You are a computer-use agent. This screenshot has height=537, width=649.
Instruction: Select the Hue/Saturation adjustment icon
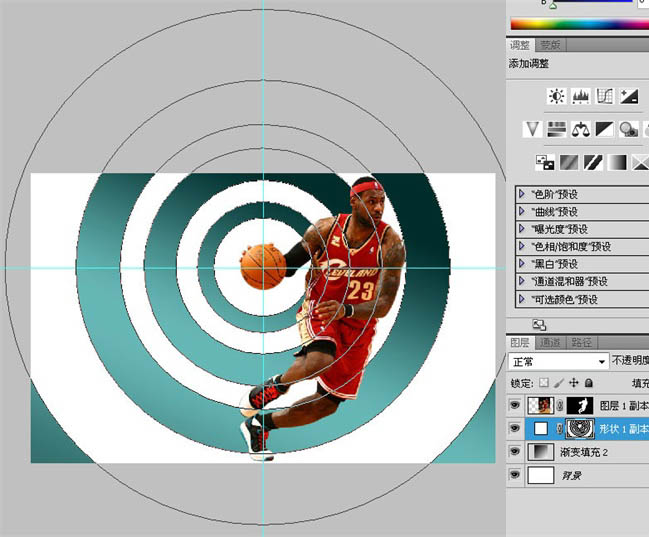coord(557,129)
